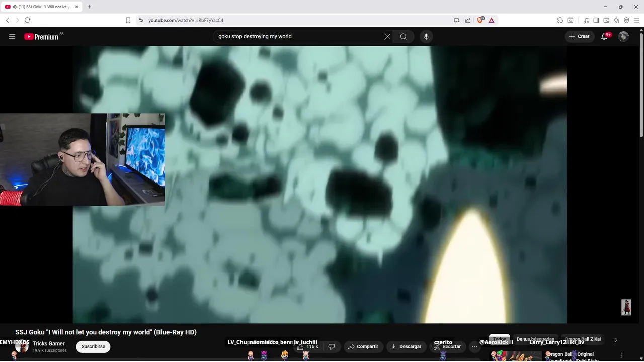Open the browser extensions puzzle icon
This screenshot has height=362, width=644.
pyautogui.click(x=560, y=20)
